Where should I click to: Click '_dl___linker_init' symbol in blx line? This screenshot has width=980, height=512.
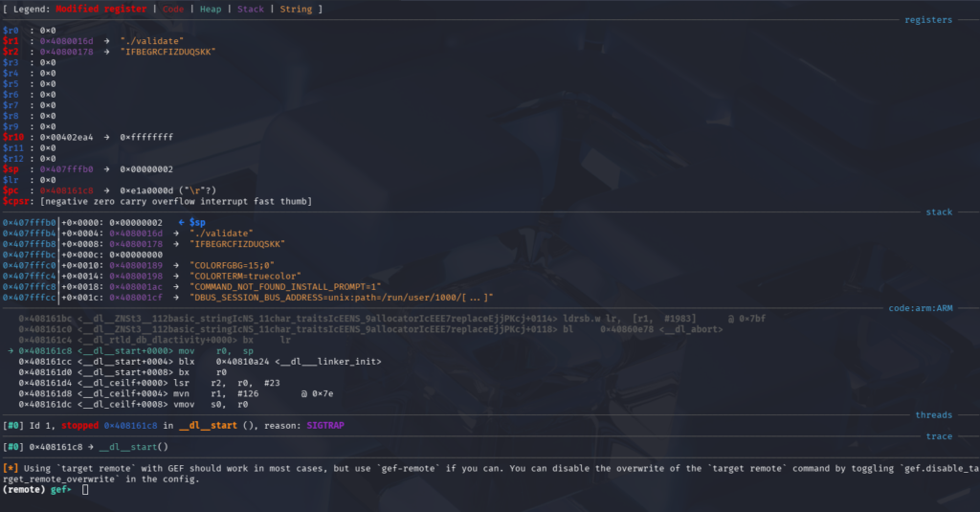pos(328,362)
